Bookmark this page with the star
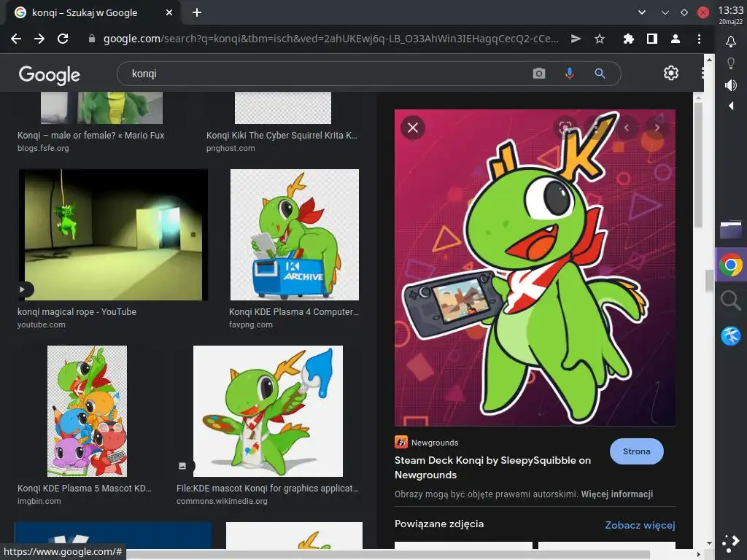 click(x=600, y=39)
